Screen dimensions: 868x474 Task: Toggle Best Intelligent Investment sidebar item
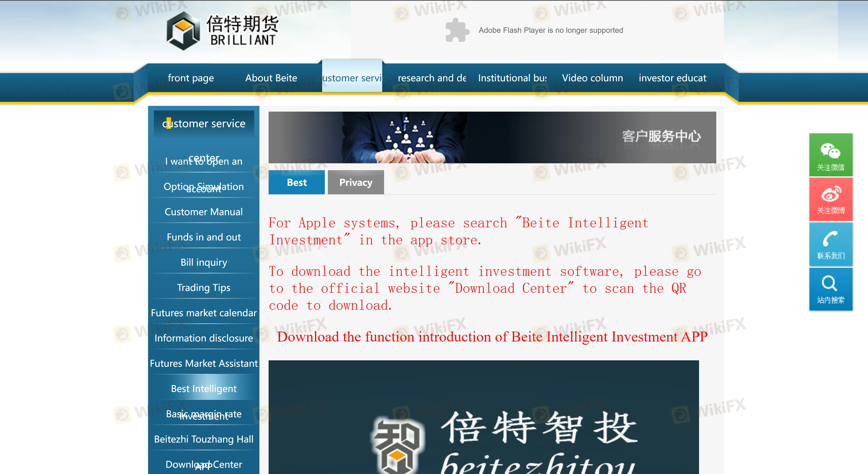click(204, 401)
